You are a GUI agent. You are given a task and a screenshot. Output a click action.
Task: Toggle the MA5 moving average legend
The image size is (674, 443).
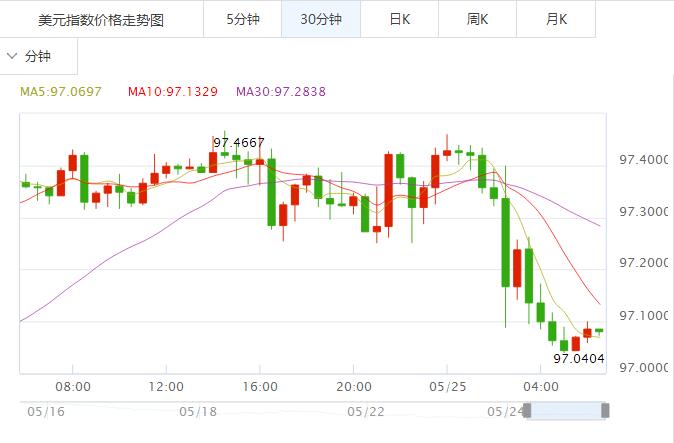tap(61, 92)
